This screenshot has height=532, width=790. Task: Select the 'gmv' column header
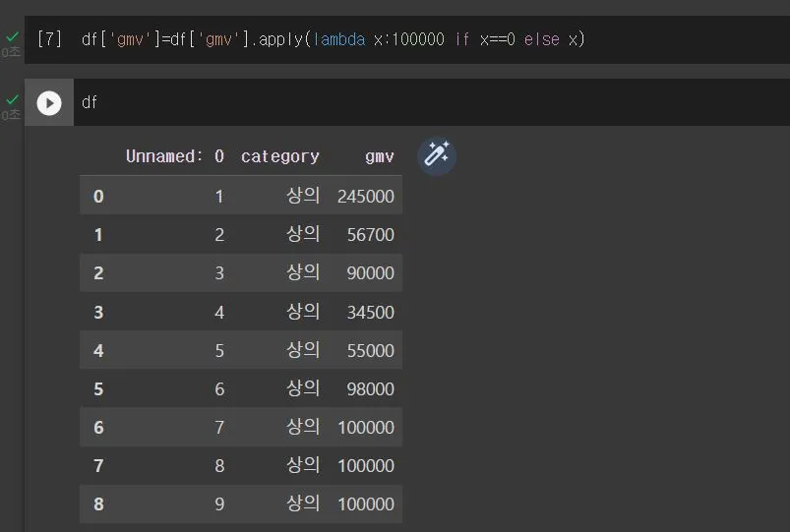click(x=380, y=156)
